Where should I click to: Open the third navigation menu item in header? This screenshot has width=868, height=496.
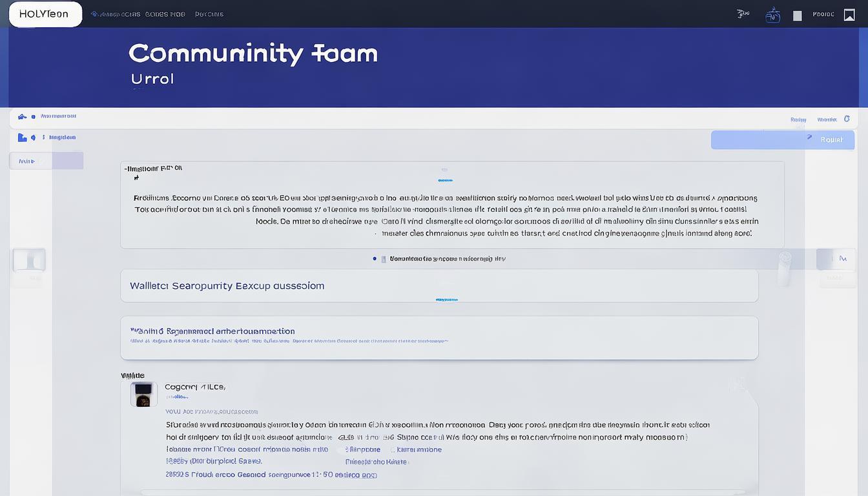[x=209, y=14]
